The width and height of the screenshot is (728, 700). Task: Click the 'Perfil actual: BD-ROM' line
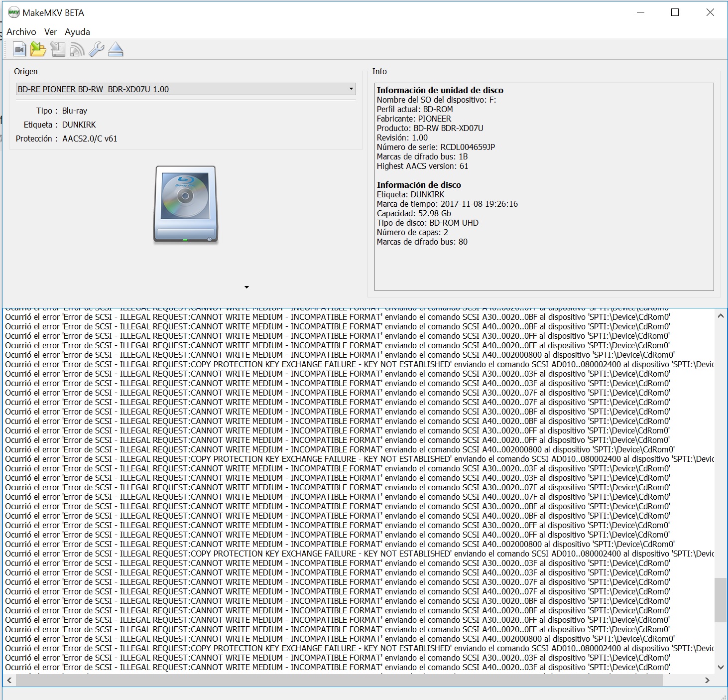point(415,109)
